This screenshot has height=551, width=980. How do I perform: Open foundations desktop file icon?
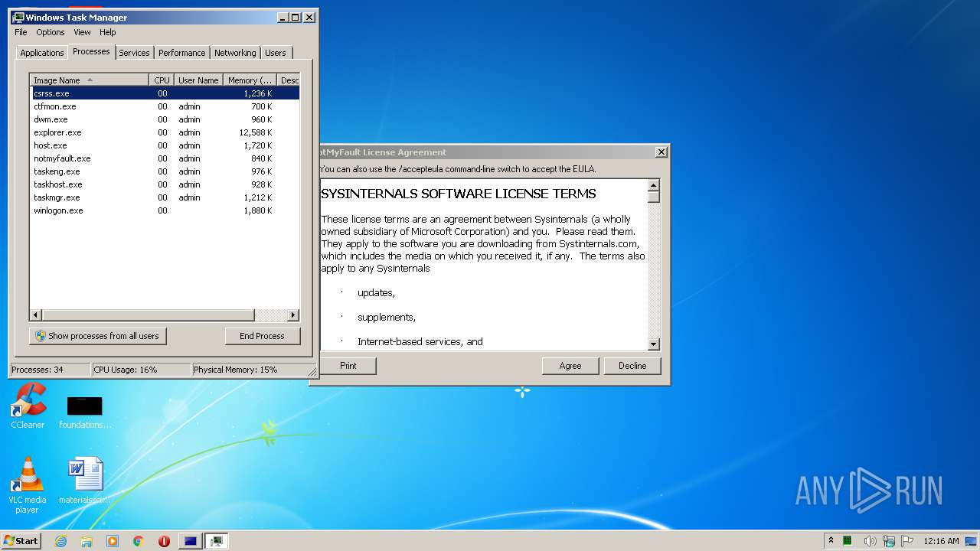click(85, 412)
